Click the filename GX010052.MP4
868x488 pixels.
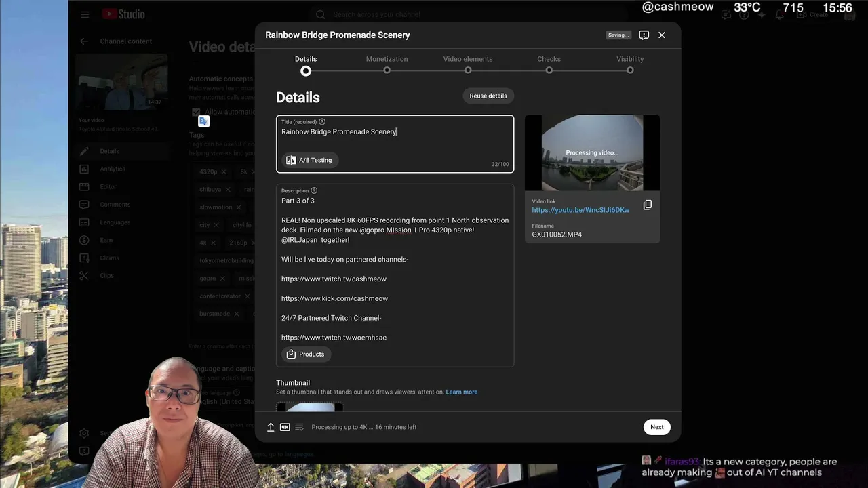[x=557, y=235]
